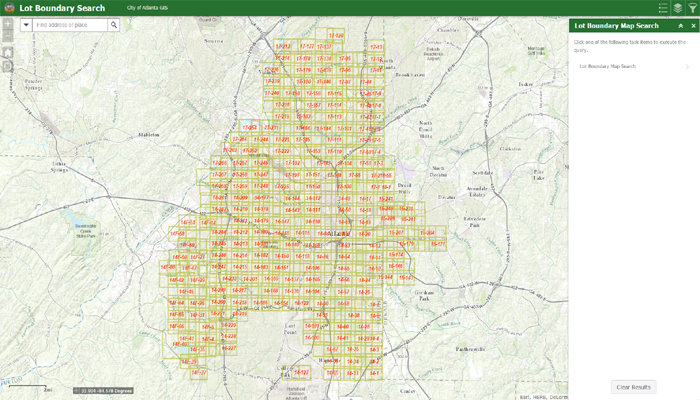Select lot grid cell 15-177
700x400 pixels.
438,244
